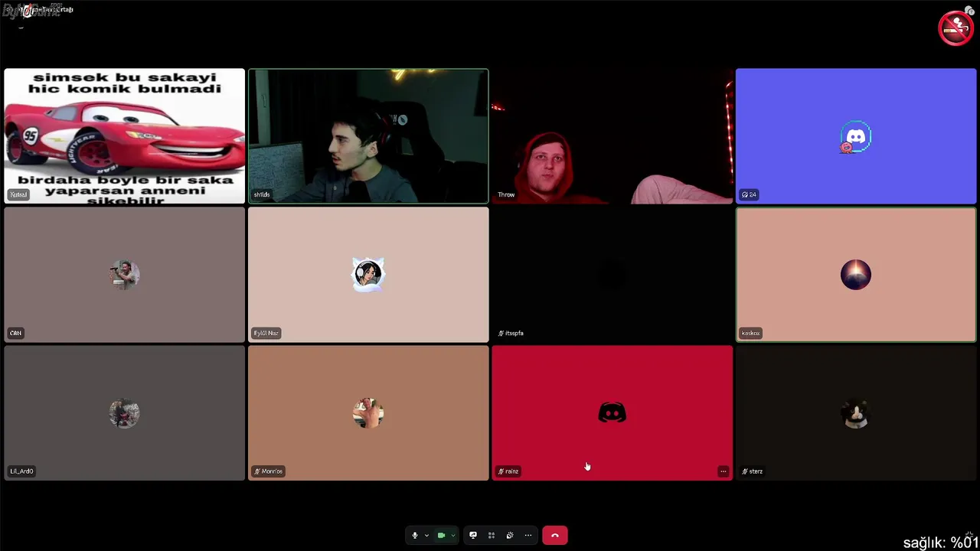980x551 pixels.
Task: Click the Monrios muted name label
Action: point(268,471)
